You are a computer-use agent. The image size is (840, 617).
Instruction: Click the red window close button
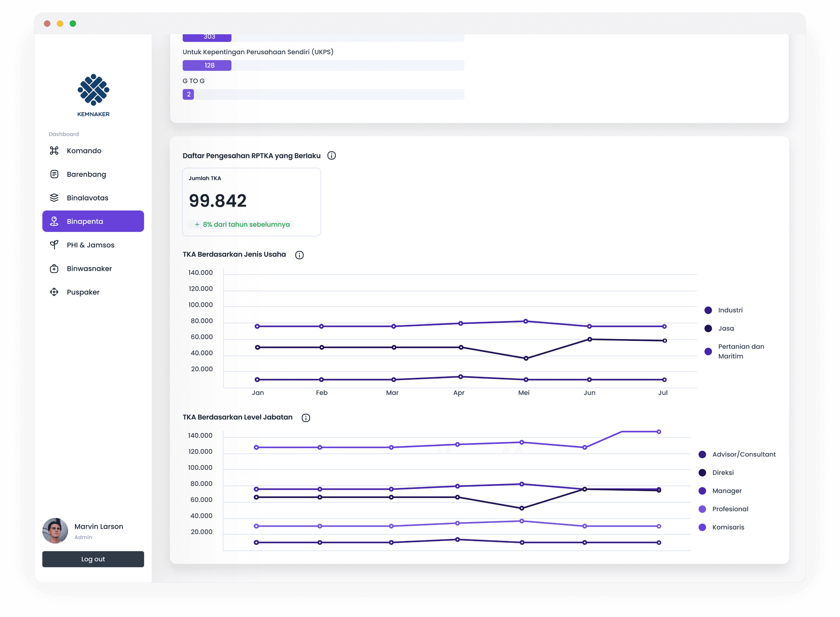coord(47,24)
